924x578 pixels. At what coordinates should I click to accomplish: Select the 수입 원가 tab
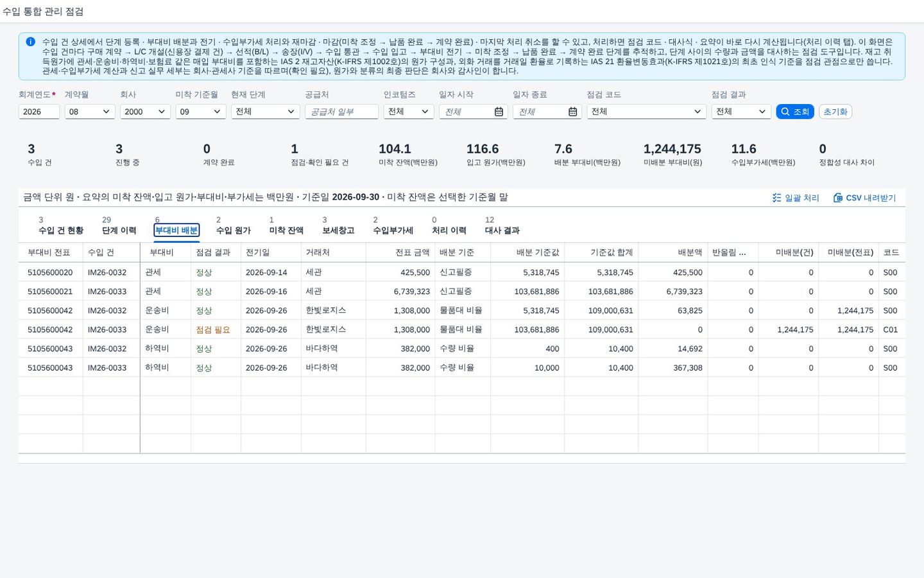234,231
